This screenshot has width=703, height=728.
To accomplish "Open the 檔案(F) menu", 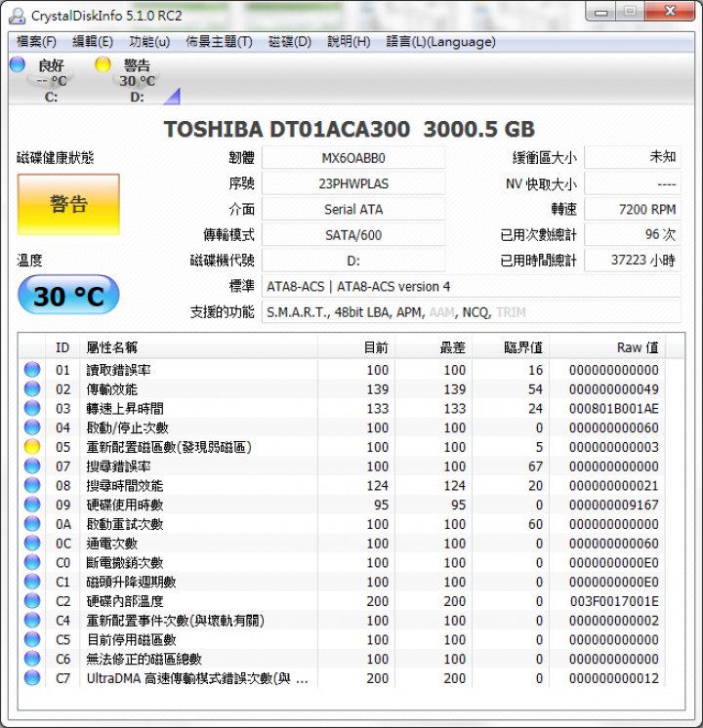I will 36,42.
